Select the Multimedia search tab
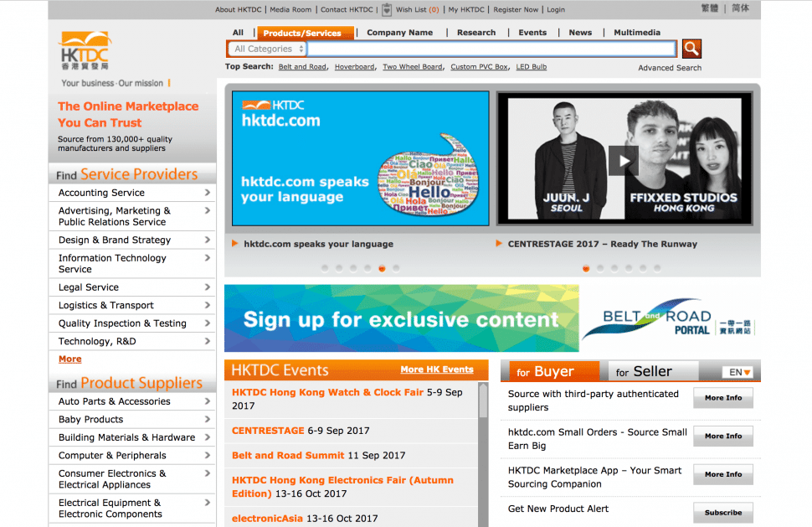Image resolution: width=812 pixels, height=527 pixels. click(x=637, y=33)
